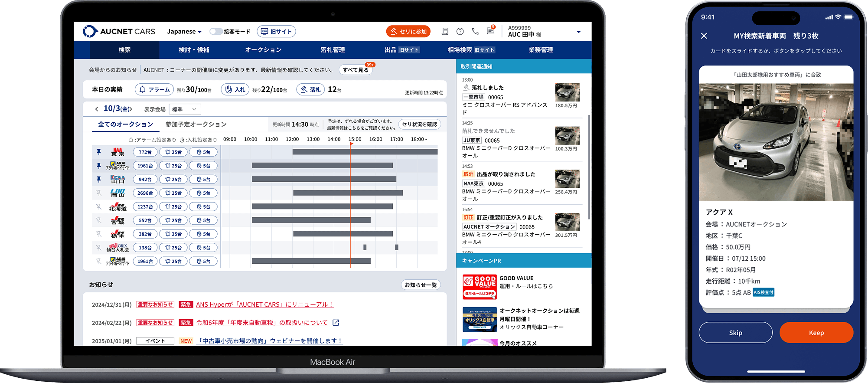Image resolution: width=868 pixels, height=383 pixels.
Task: Switch to 参加予定オークション tab
Action: pyautogui.click(x=196, y=124)
